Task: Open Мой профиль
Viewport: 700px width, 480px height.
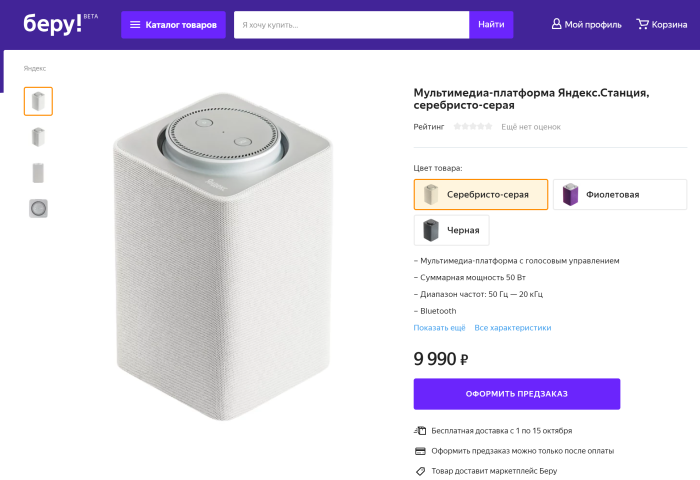Action: click(x=586, y=25)
